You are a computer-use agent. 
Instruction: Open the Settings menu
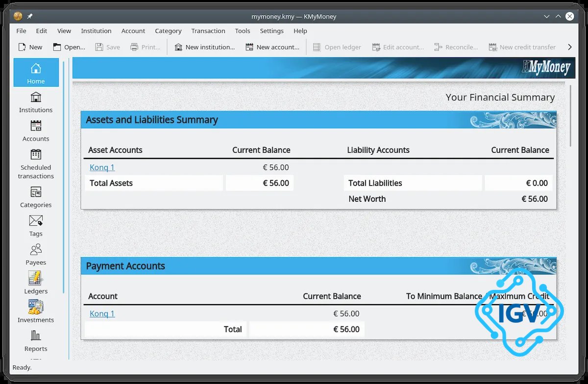[272, 31]
